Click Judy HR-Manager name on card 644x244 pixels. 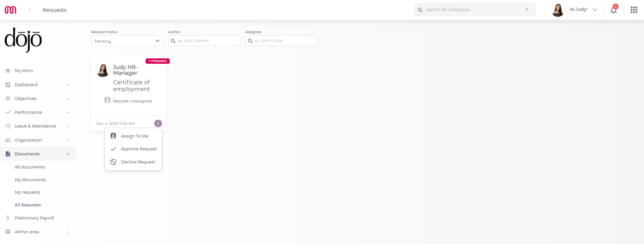click(x=125, y=70)
